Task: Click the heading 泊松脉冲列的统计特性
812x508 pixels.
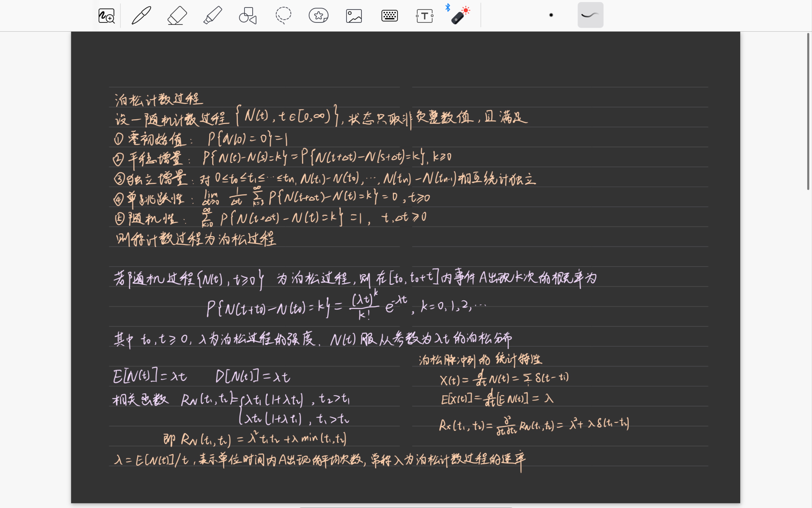Action: click(x=481, y=360)
